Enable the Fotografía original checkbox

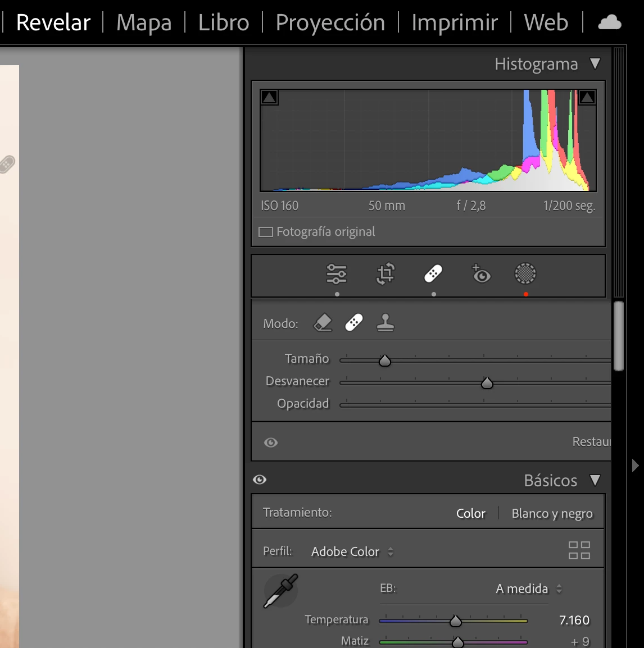[266, 232]
